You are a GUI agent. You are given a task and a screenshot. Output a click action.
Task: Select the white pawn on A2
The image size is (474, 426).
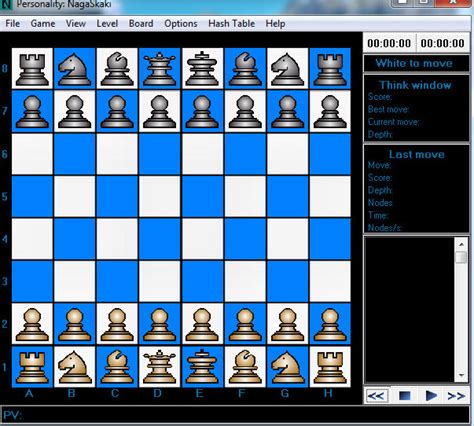(x=32, y=324)
